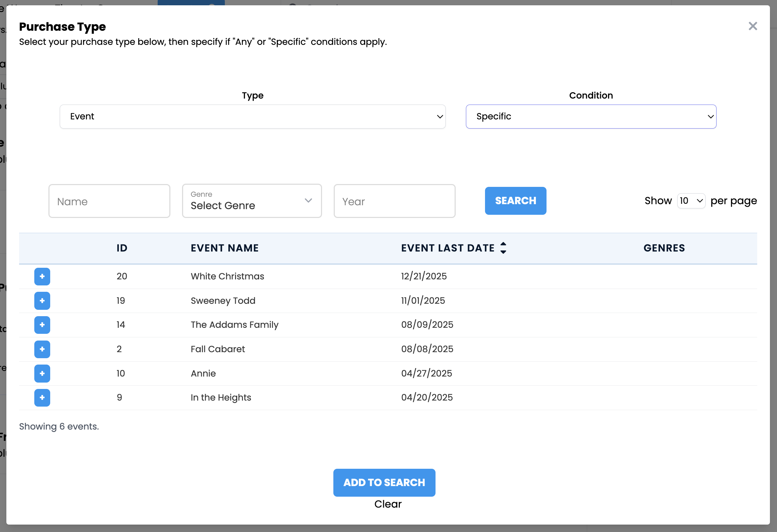Focus the Name search field
Screen dimensions: 777x532
109,201
